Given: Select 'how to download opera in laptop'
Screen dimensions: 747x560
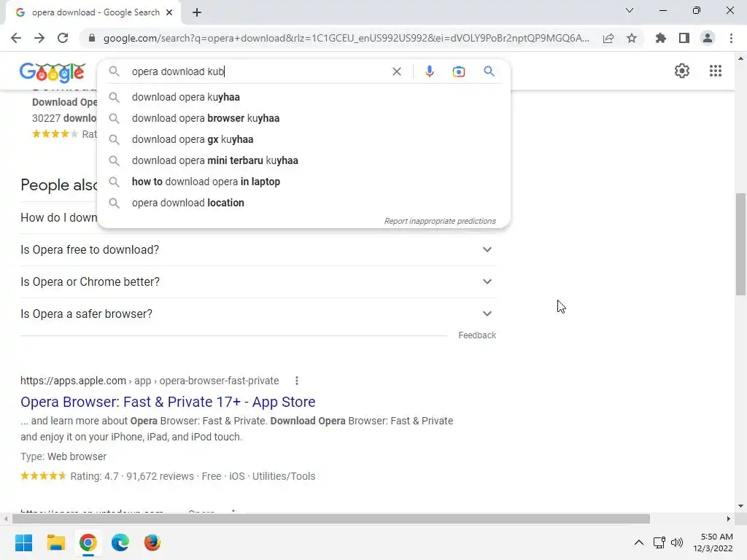Looking at the screenshot, I should [x=303, y=182].
